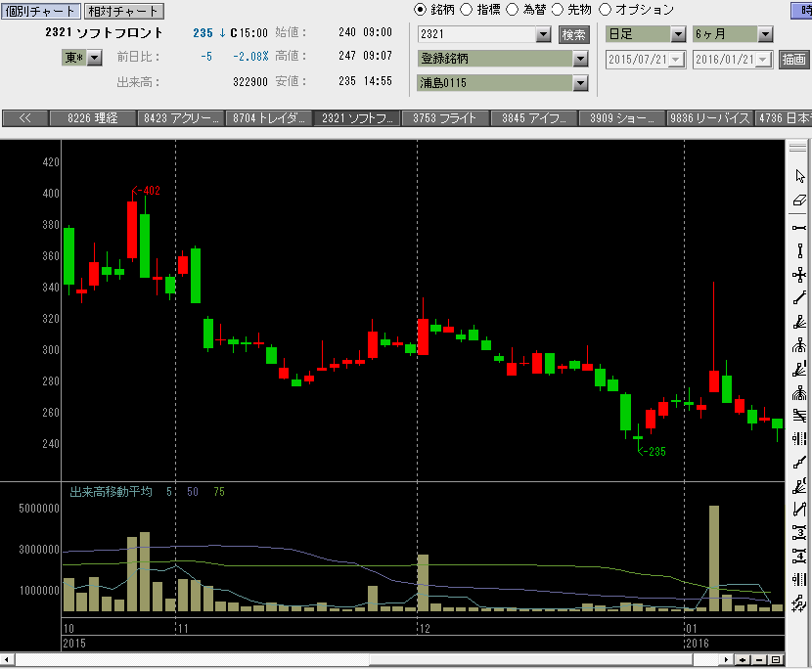This screenshot has width=812, height=669.
Task: Reset the view with the square button
Action: 776,659
